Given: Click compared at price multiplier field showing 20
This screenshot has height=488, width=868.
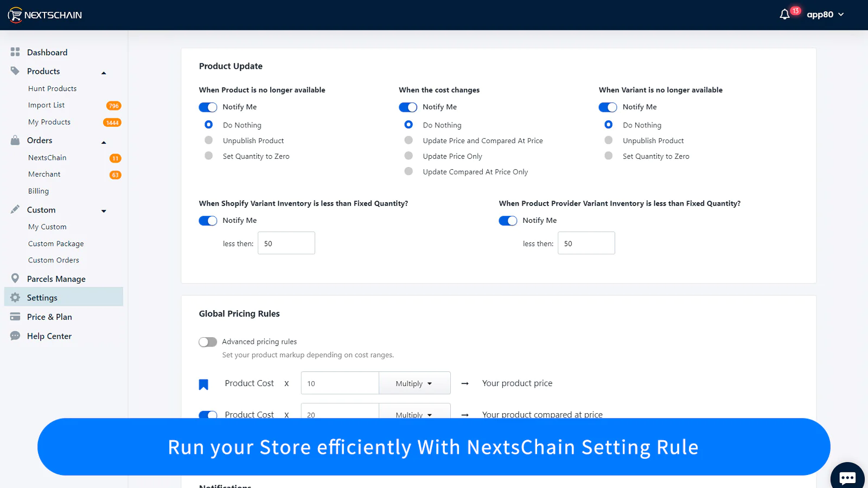Looking at the screenshot, I should [x=340, y=411].
